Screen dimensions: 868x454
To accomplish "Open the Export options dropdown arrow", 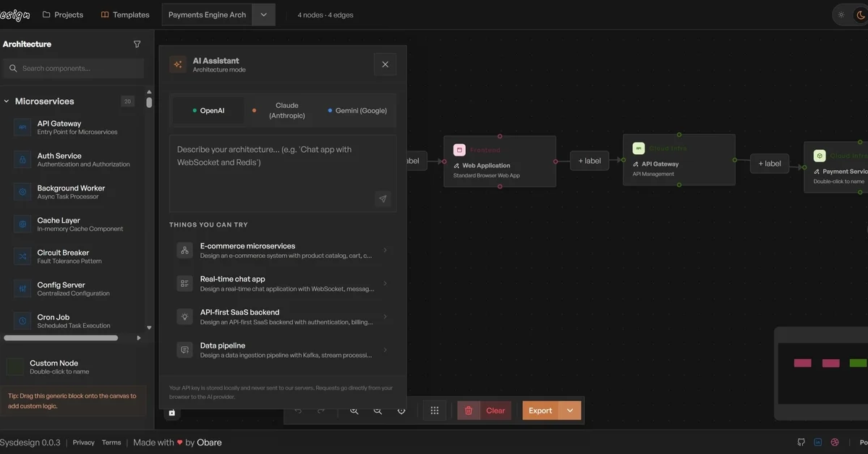I will coord(570,411).
